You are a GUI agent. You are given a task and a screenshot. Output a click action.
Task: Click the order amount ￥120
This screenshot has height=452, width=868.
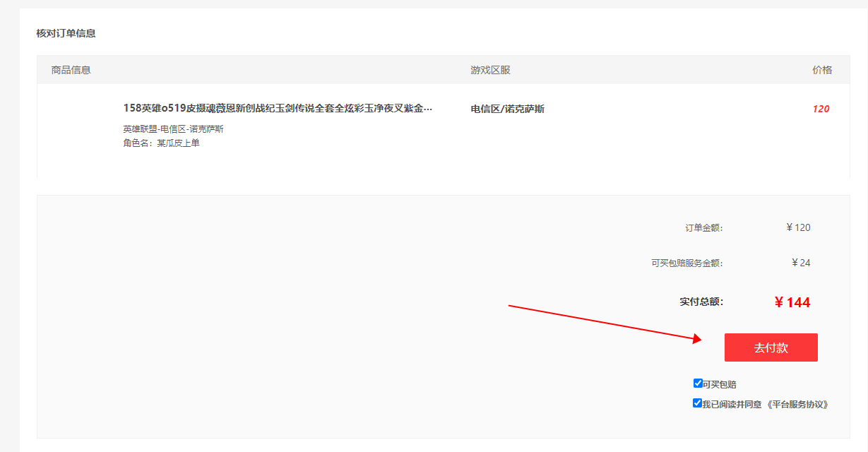(x=798, y=227)
